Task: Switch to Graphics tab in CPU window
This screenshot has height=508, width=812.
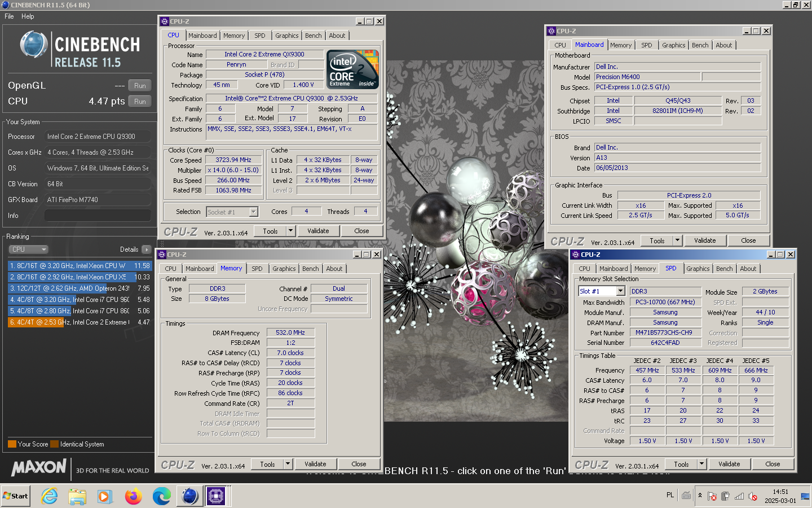Action: point(287,36)
